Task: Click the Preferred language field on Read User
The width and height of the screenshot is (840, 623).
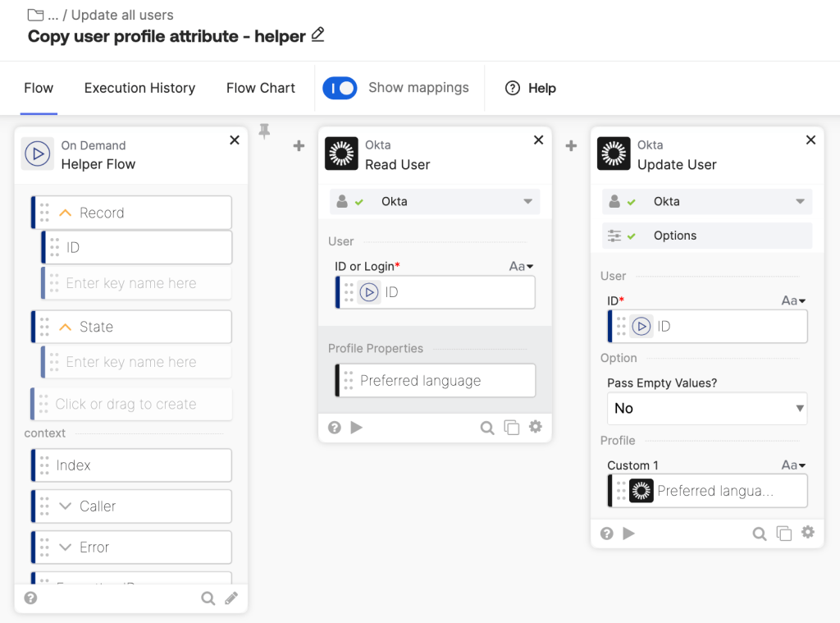Action: [x=434, y=380]
